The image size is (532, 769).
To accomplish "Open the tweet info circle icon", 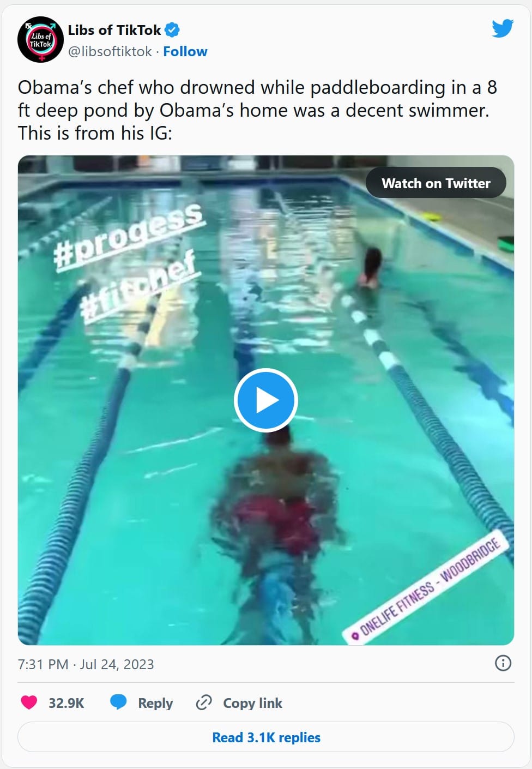I will 503,663.
